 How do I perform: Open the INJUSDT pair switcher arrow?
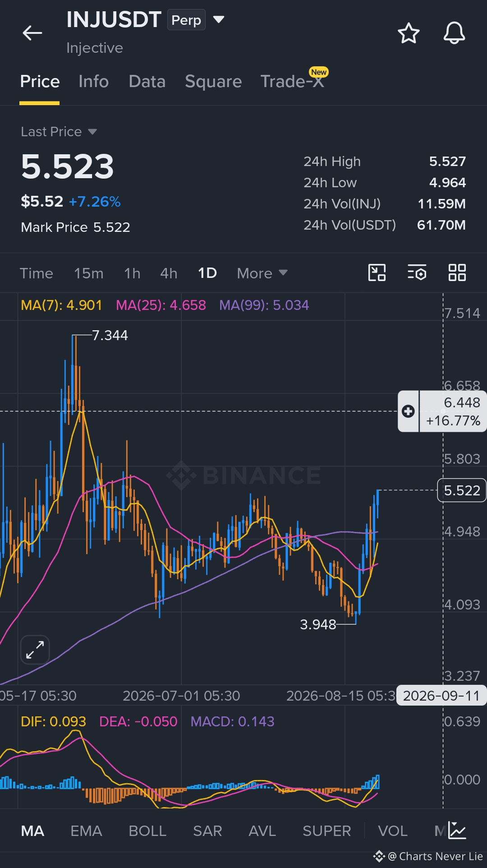pos(219,19)
